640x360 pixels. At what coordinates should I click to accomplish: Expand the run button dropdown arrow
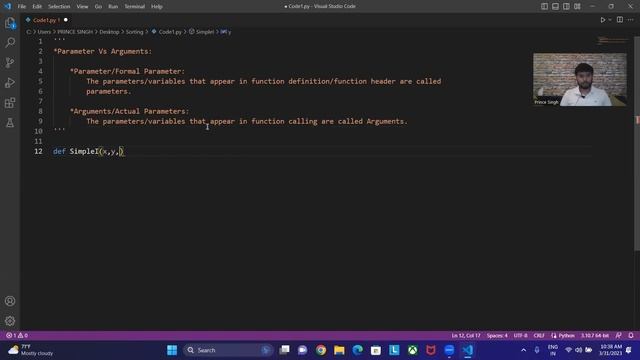coord(610,20)
